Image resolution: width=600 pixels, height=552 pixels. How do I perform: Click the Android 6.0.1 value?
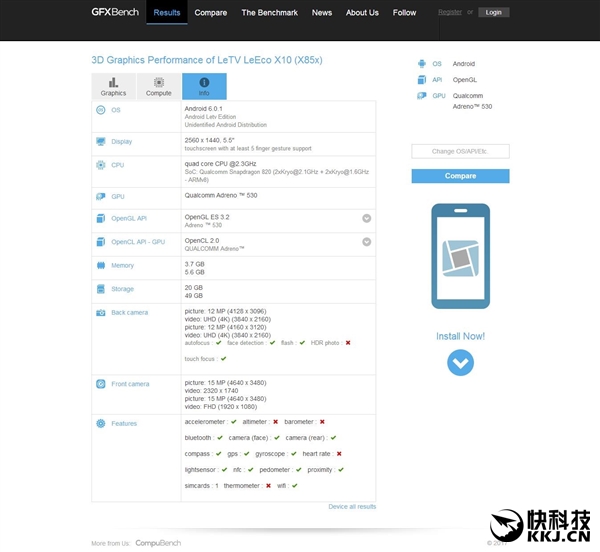[204, 109]
